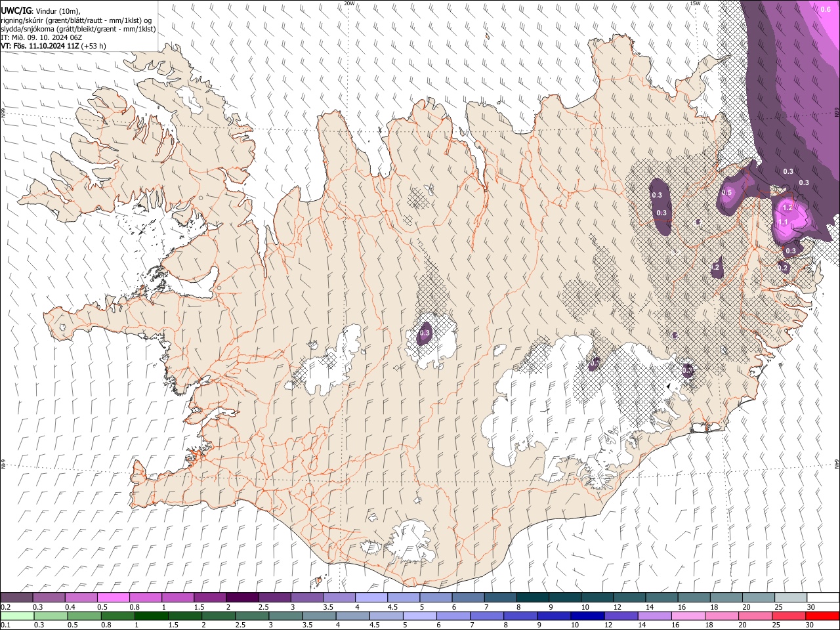Click the white swatch above 30, top legend row

click(822, 597)
